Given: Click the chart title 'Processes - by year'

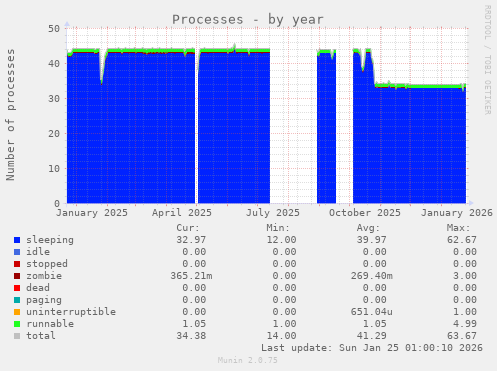Looking at the screenshot, I should pyautogui.click(x=248, y=20).
